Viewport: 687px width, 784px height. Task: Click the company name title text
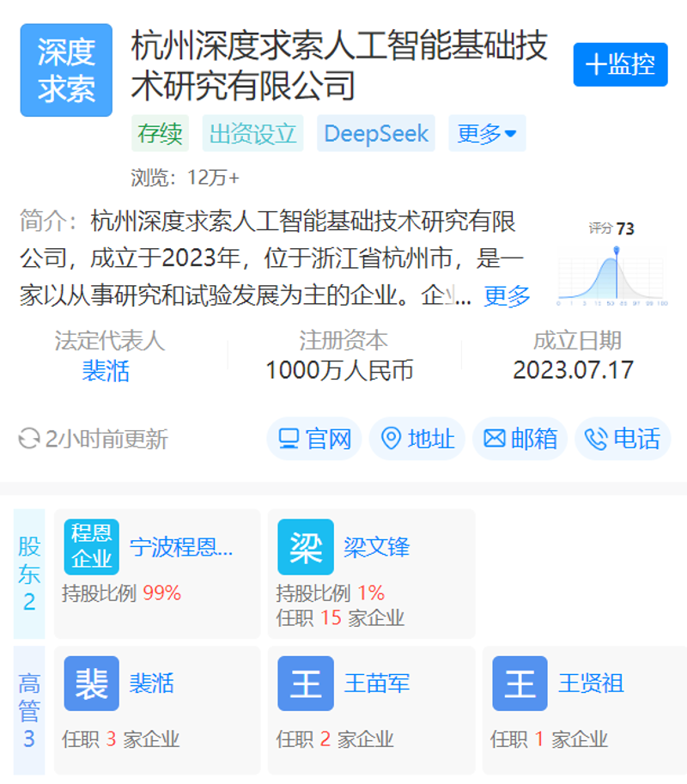[x=339, y=65]
